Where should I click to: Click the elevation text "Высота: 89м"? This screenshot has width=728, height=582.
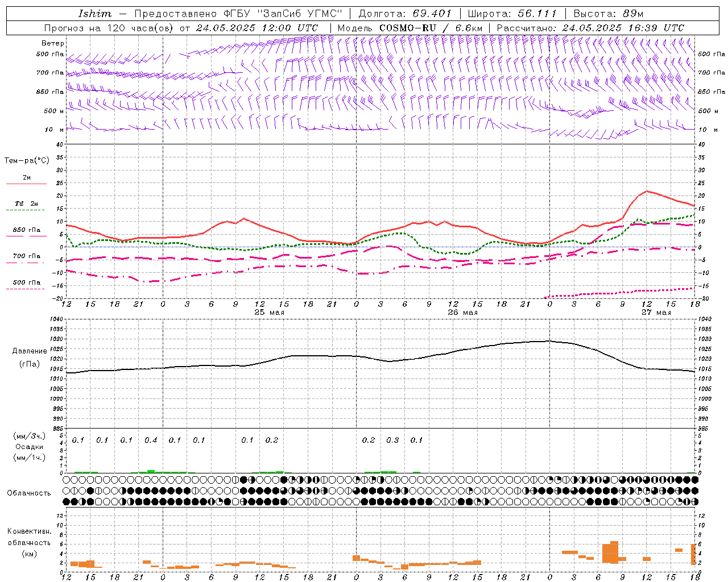pos(609,14)
